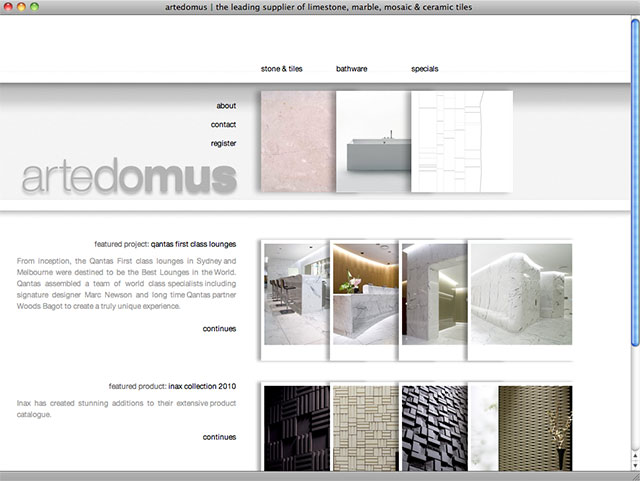This screenshot has height=481, width=640.
Task: Click the blue vertical scrollbar thumb
Action: click(636, 183)
